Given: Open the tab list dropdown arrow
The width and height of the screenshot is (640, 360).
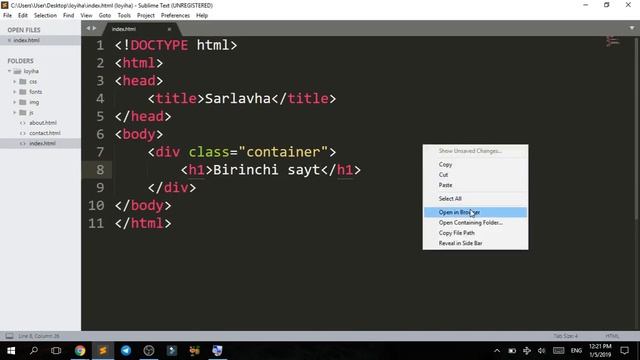Looking at the screenshot, I should tap(631, 28).
